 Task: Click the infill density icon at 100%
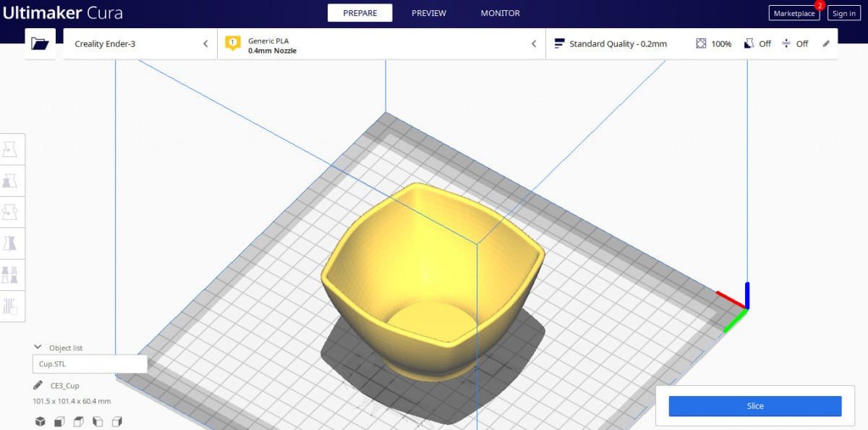coord(701,43)
